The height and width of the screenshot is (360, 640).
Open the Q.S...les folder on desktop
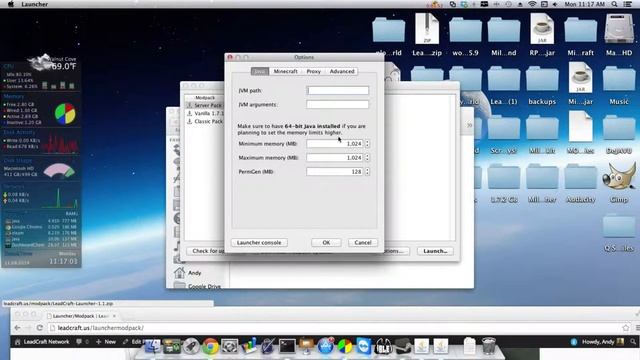pos(619,231)
